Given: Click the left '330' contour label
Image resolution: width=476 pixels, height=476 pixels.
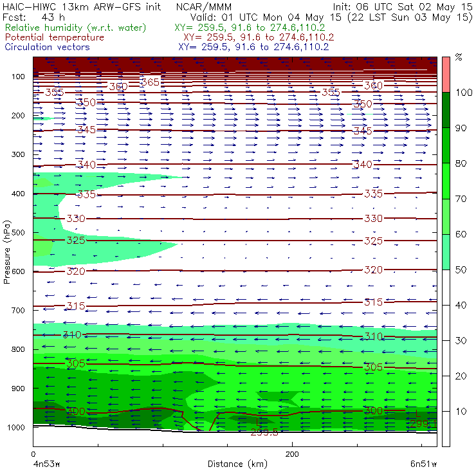Looking at the screenshot, I should click(x=76, y=218).
